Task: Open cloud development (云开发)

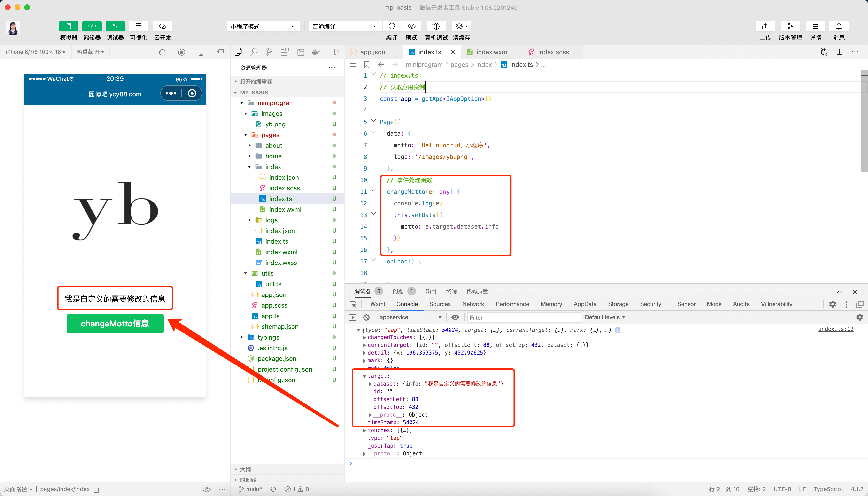Action: (x=163, y=26)
